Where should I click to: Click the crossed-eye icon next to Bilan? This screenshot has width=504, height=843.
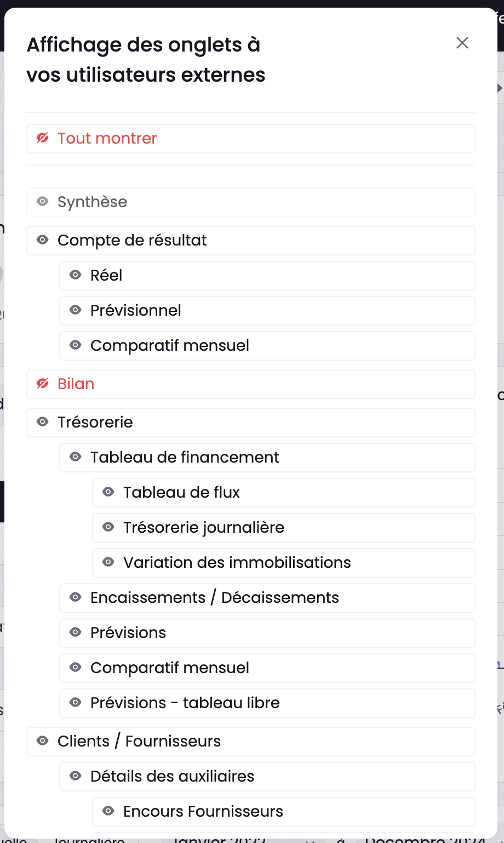pos(43,384)
